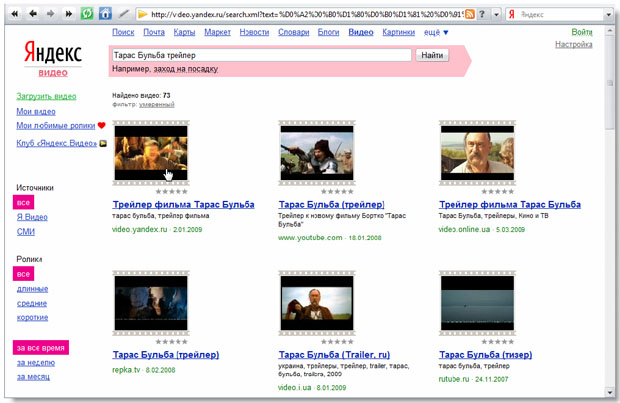The width and height of the screenshot is (620, 403).
Task: Open the rutube.ru тизер thumbnail
Action: [477, 303]
